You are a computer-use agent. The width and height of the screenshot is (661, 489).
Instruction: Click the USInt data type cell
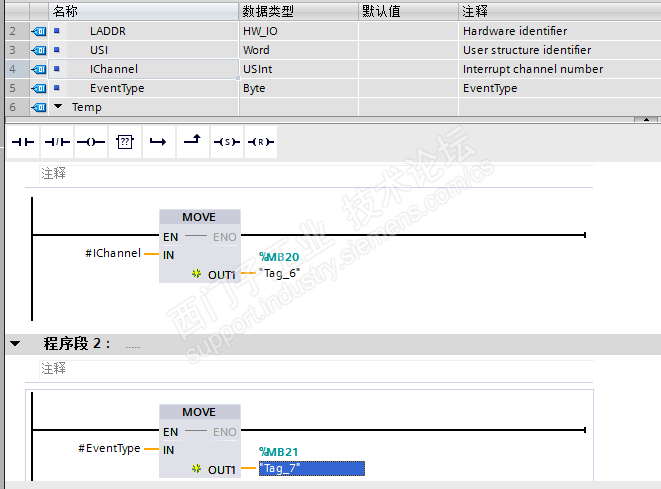point(298,69)
